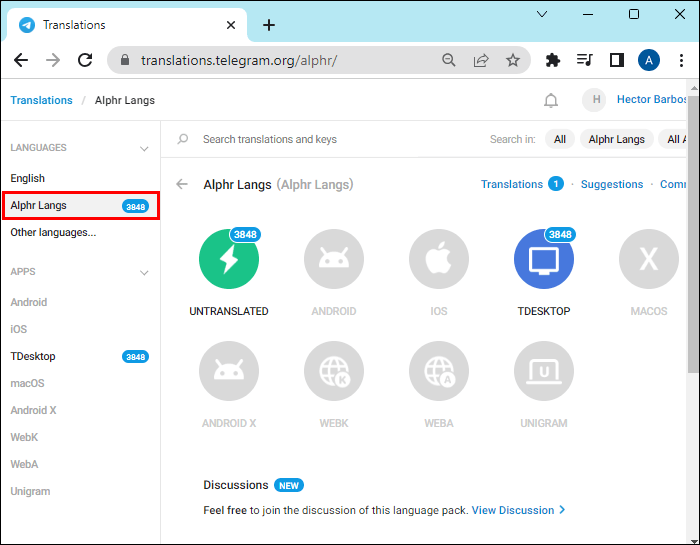700x545 pixels.
Task: Open the WebA globe icon
Action: pos(439,371)
